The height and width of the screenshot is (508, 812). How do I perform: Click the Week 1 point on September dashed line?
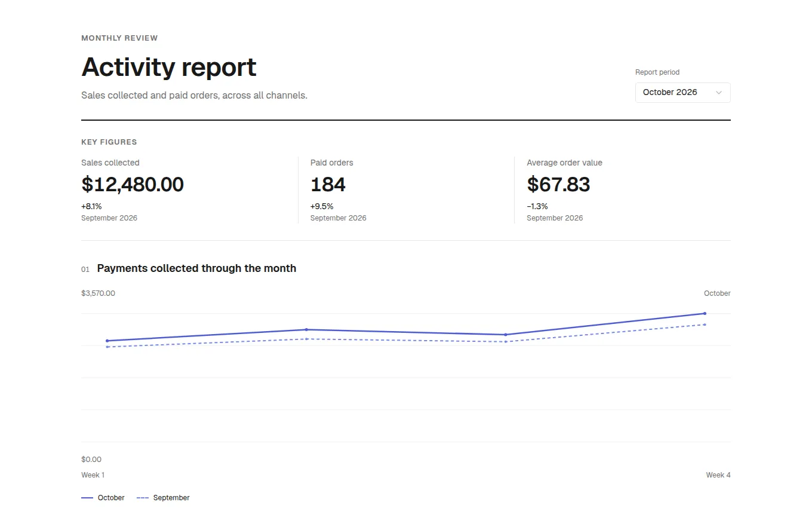click(x=107, y=347)
